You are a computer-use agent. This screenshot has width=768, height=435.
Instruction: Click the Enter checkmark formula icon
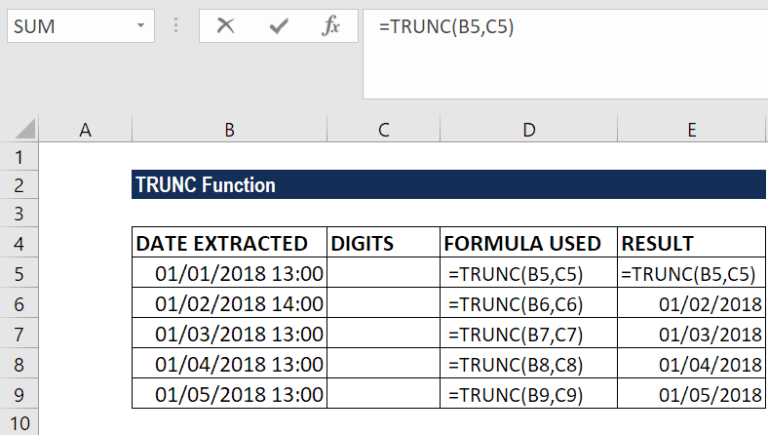[x=278, y=26]
